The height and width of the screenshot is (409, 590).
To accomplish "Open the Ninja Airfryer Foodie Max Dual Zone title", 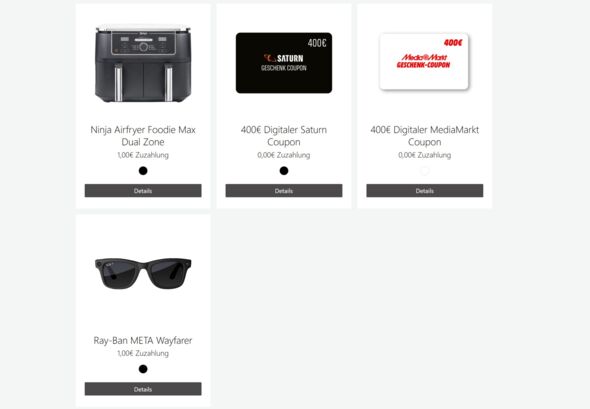I will click(x=143, y=136).
